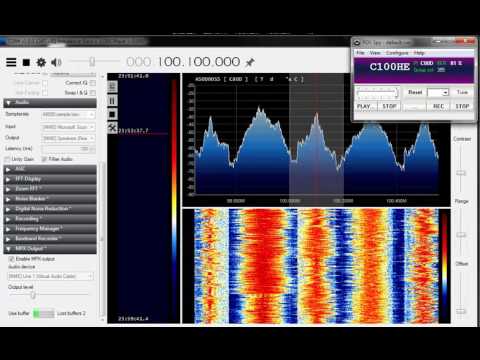Click the pin icon beside the frequency
The width and height of the screenshot is (480, 360).
click(x=250, y=62)
